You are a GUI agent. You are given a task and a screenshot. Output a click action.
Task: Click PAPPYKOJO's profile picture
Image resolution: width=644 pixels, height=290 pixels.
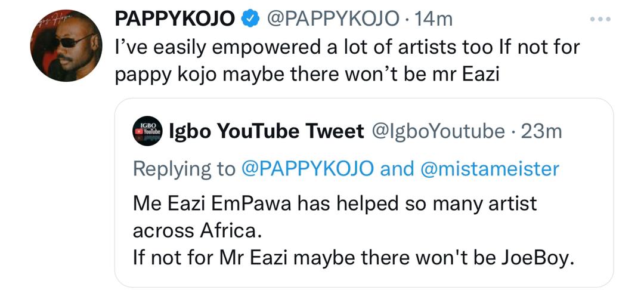[66, 45]
